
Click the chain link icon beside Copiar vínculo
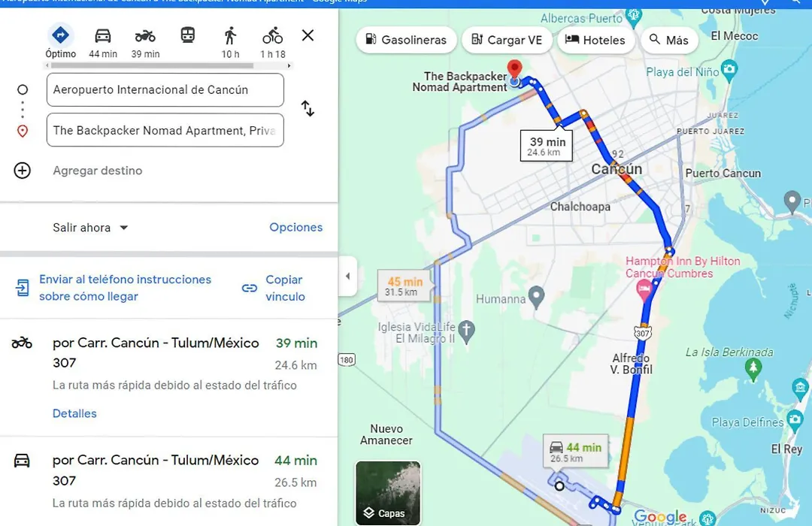point(250,288)
